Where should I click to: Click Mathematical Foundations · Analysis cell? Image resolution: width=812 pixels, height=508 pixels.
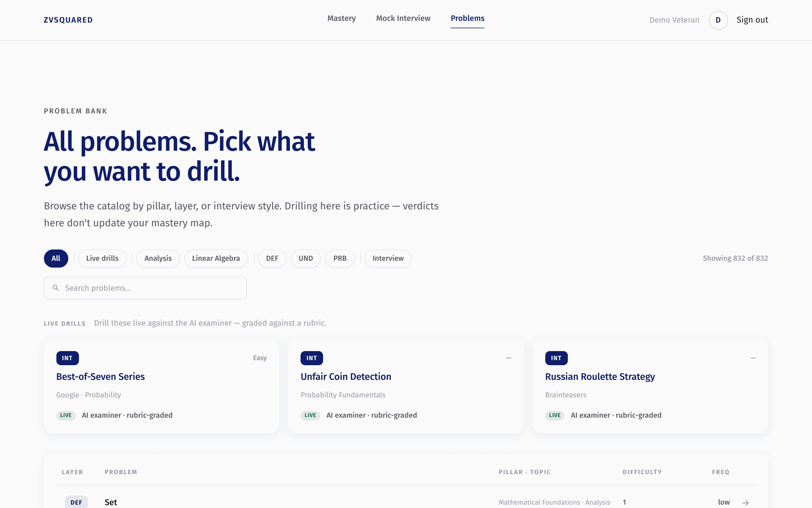[554, 502]
